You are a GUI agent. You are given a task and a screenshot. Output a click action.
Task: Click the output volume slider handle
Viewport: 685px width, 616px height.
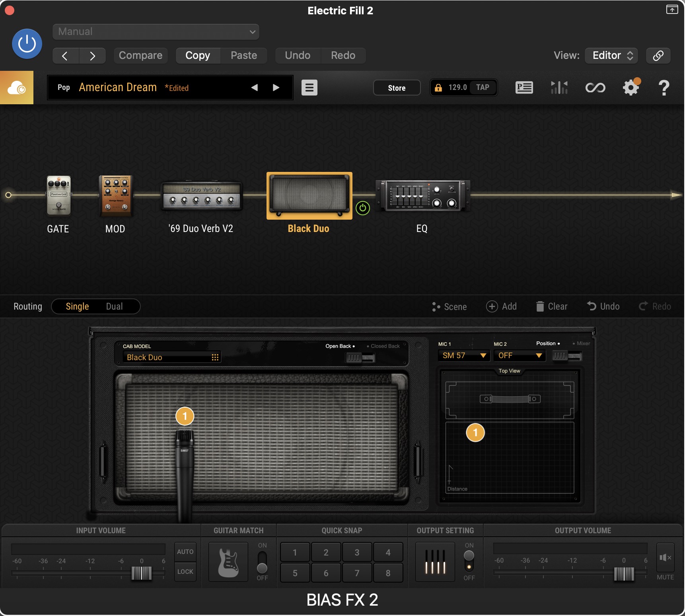coord(624,573)
